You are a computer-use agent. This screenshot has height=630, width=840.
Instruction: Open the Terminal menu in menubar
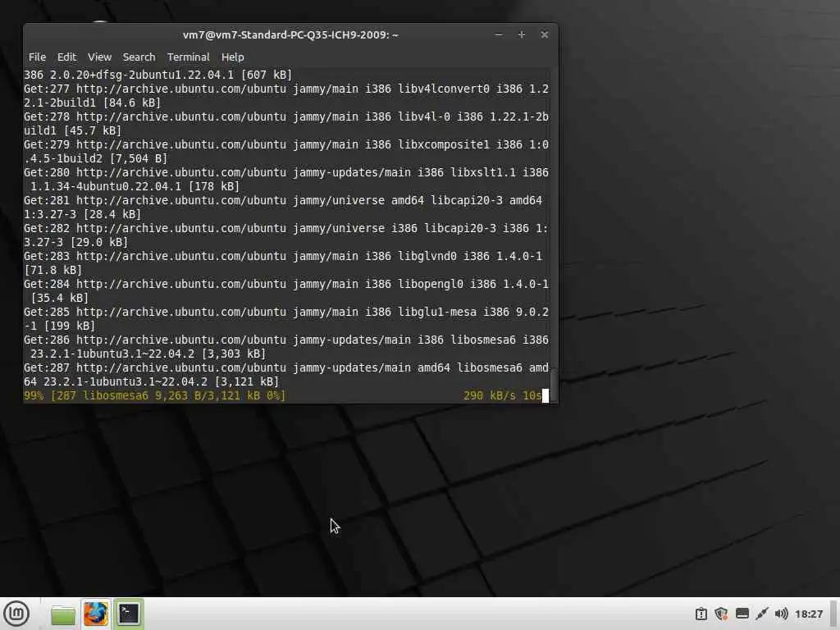[188, 57]
